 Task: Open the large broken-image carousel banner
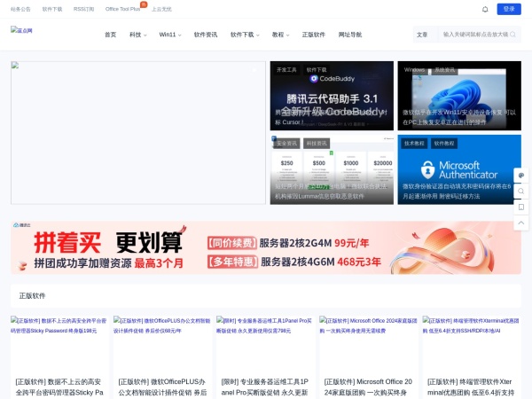click(138, 133)
